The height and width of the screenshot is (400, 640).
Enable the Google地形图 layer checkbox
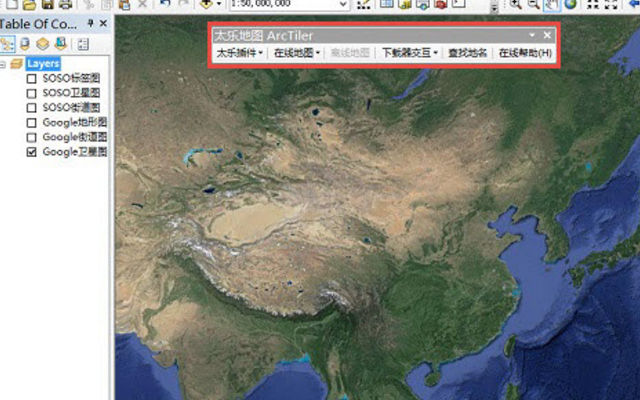(x=31, y=122)
